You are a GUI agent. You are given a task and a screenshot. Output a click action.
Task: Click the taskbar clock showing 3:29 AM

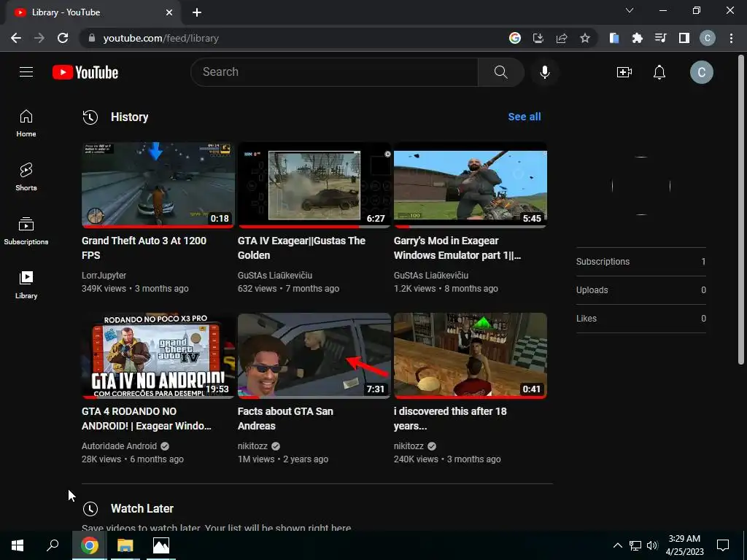(x=684, y=545)
